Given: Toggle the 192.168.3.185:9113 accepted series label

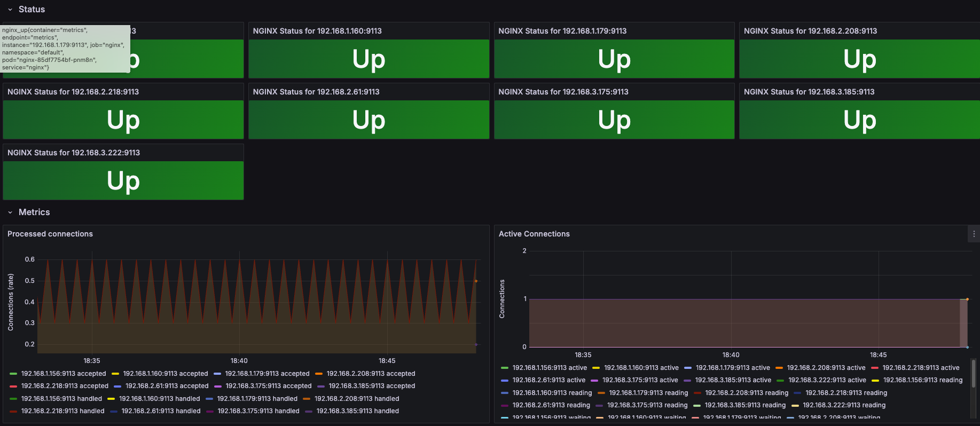Looking at the screenshot, I should [372, 386].
